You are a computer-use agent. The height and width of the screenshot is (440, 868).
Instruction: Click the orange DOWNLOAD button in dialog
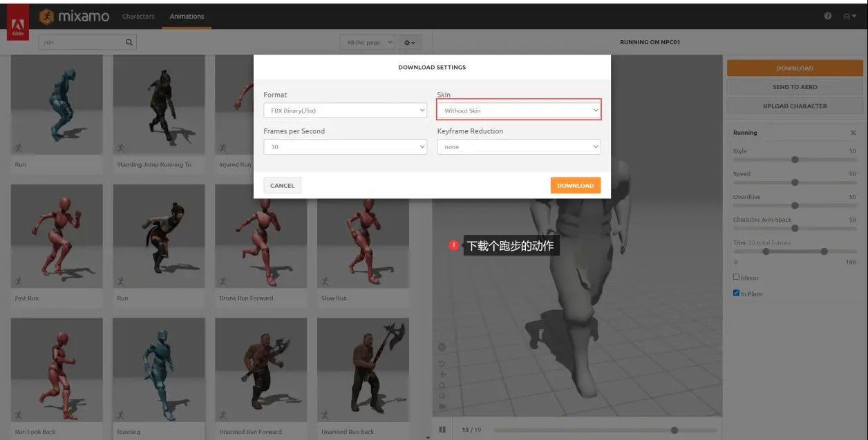[576, 185]
